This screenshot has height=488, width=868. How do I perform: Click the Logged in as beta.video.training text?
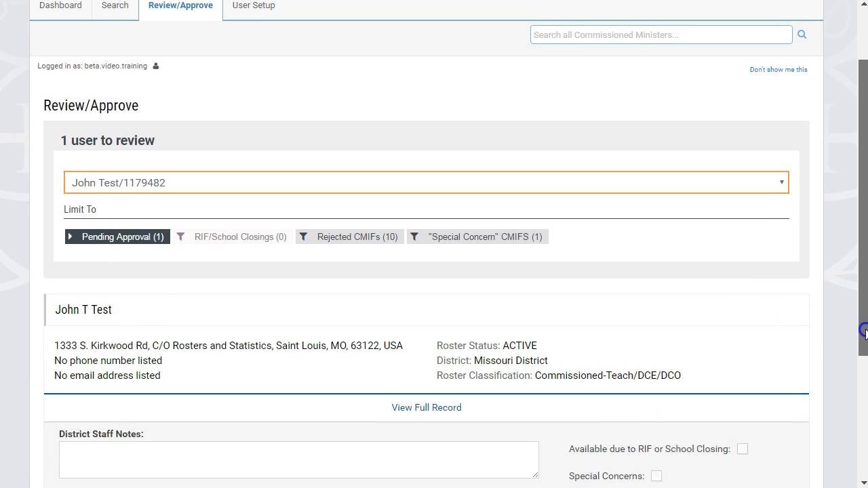pos(92,66)
